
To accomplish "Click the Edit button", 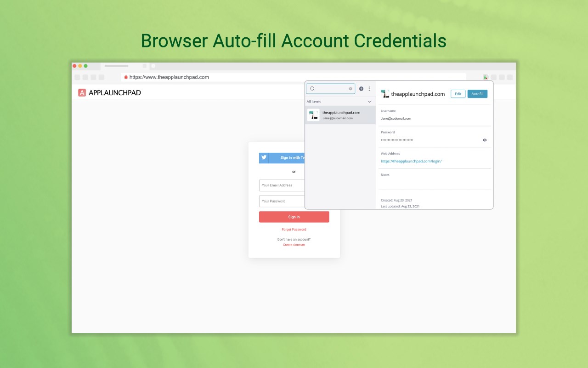I will coord(458,94).
